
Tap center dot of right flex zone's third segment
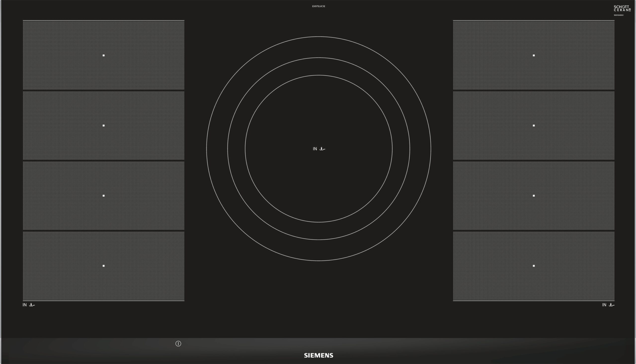point(534,196)
